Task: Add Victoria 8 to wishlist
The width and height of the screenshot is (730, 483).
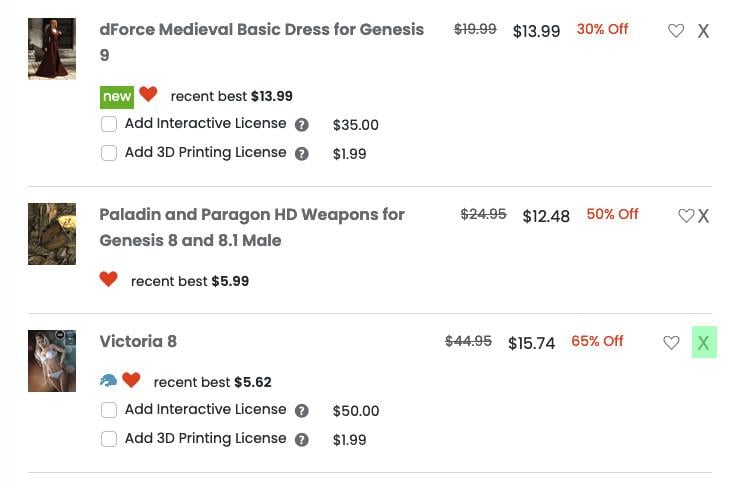Action: [671, 343]
